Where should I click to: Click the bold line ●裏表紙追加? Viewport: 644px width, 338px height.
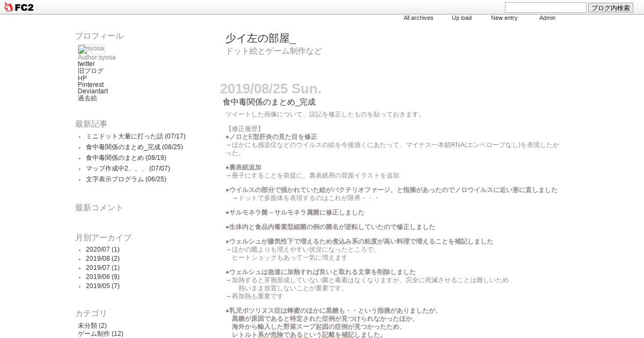pyautogui.click(x=243, y=167)
